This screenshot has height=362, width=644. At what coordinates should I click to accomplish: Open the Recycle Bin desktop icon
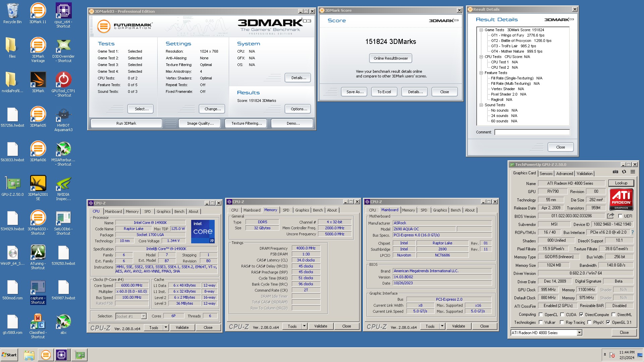pos(12,13)
